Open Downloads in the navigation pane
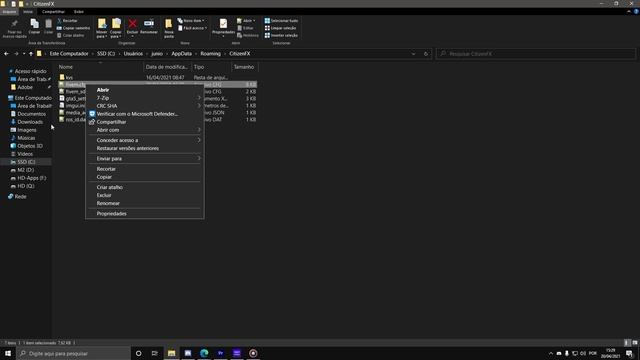The width and height of the screenshot is (640, 360). click(x=30, y=122)
